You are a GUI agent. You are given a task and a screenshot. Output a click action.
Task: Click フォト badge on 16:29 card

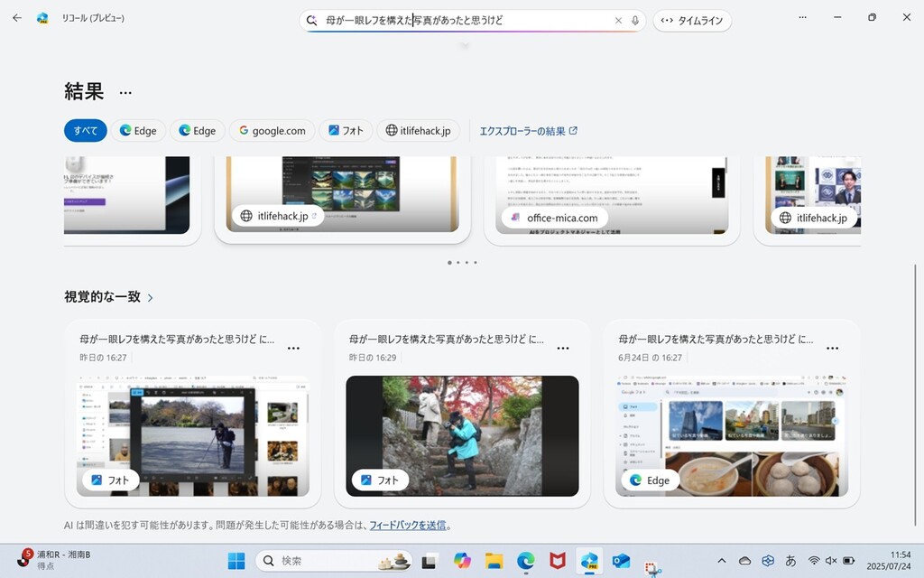380,480
